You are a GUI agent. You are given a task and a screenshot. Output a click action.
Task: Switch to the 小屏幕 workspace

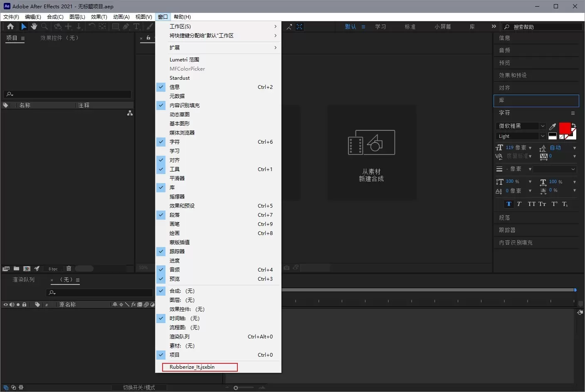[443, 27]
